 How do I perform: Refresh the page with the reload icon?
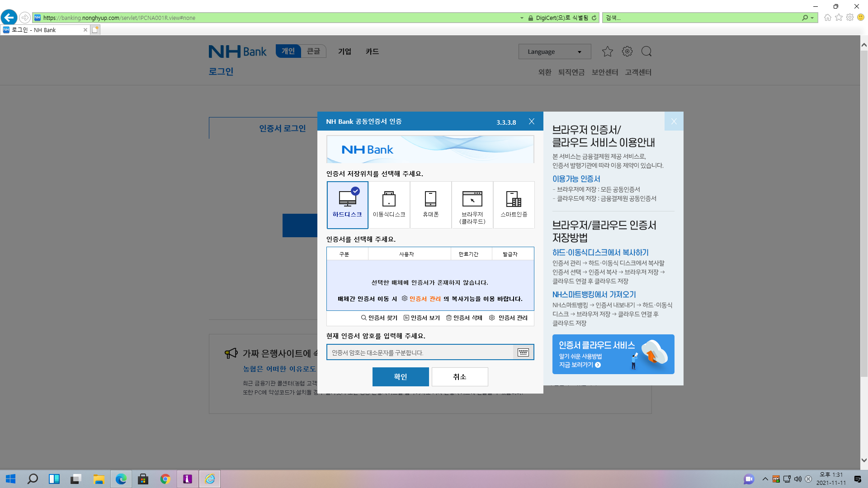pyautogui.click(x=594, y=18)
